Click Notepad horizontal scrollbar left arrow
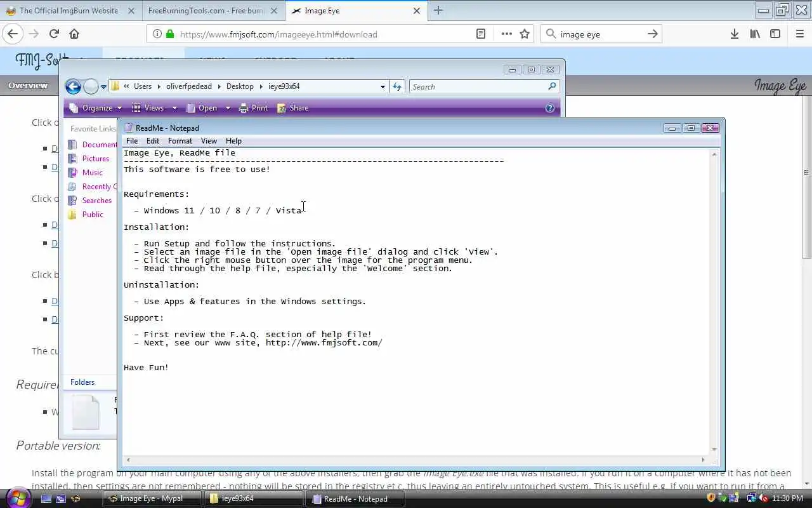 pyautogui.click(x=128, y=460)
